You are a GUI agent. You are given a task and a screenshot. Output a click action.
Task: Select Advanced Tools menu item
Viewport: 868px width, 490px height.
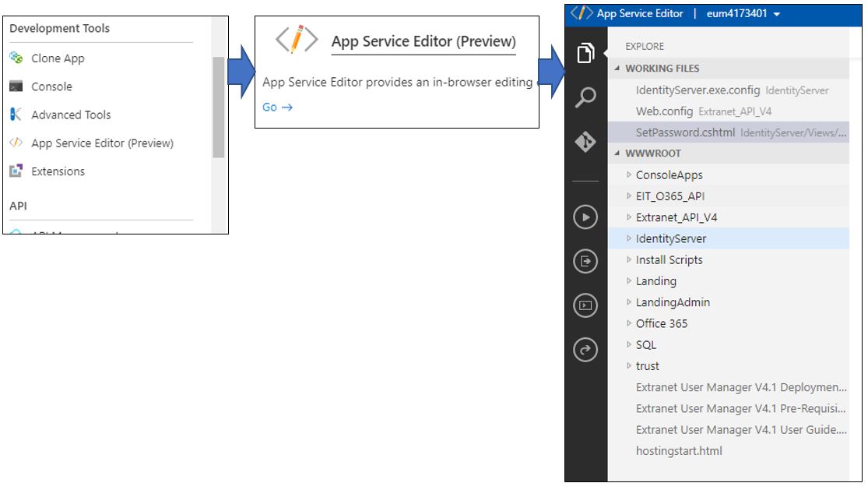point(71,115)
